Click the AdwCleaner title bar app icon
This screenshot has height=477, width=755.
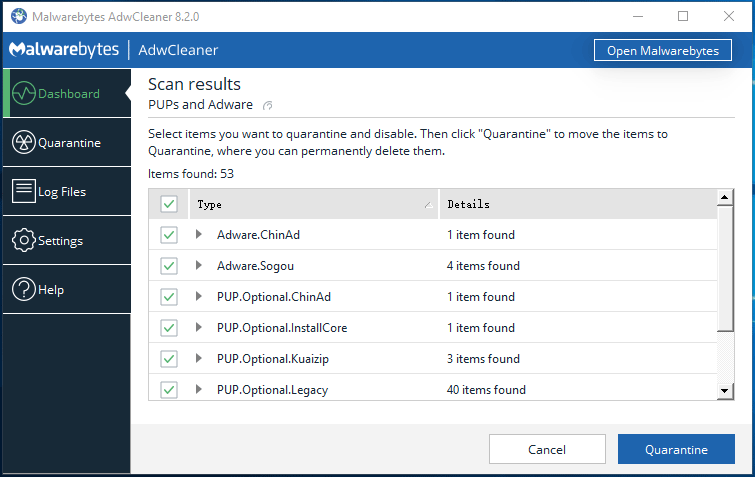click(19, 16)
